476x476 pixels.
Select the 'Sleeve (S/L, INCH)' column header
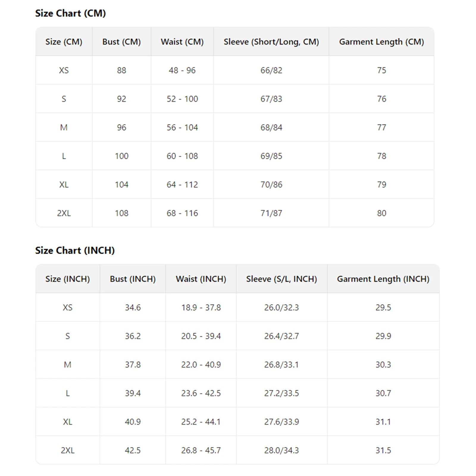click(x=281, y=279)
